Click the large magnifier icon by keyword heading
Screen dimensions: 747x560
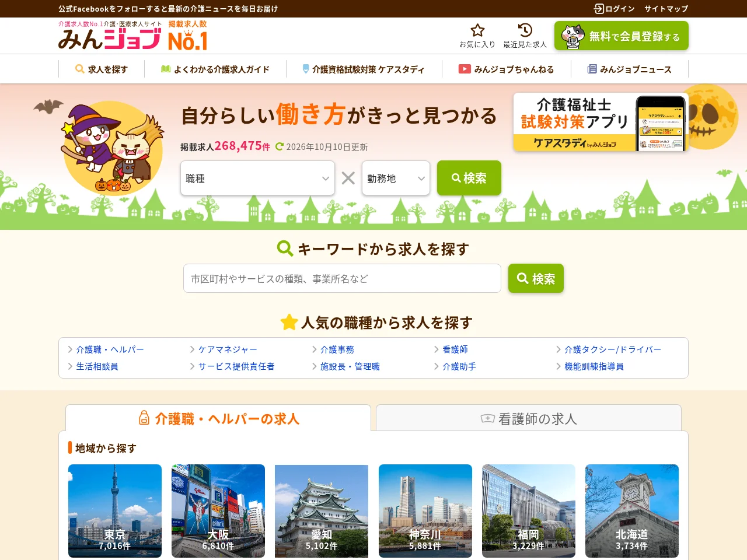pos(285,249)
